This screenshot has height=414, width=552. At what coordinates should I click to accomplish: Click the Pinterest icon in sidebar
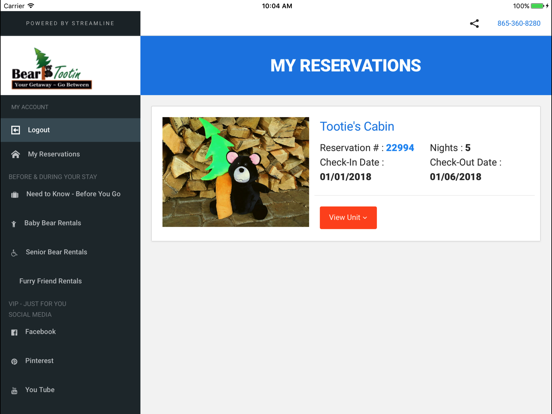[14, 362]
